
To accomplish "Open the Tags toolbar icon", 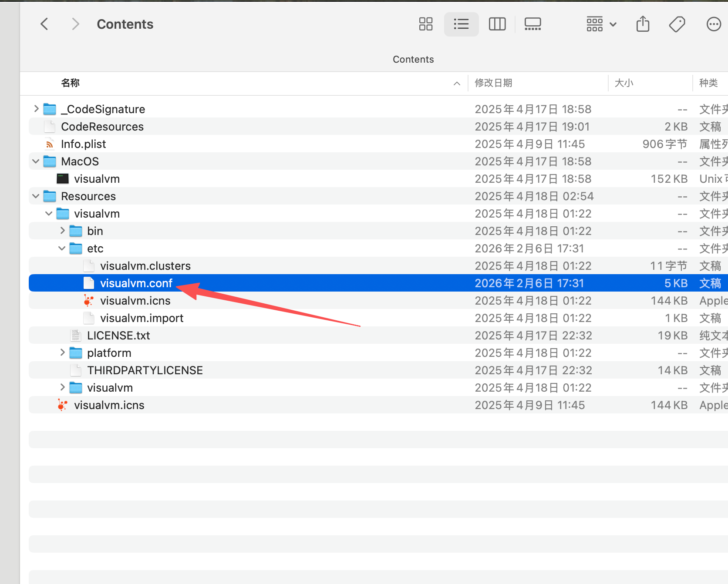I will pyautogui.click(x=677, y=24).
